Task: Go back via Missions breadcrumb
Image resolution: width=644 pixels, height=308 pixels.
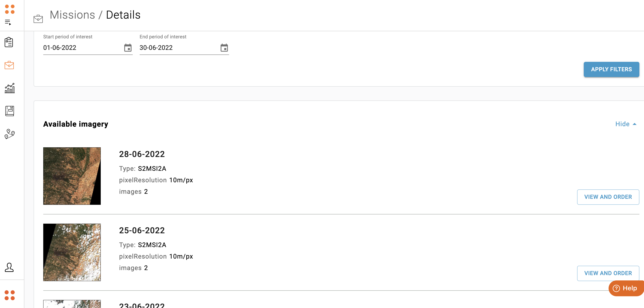Action: pyautogui.click(x=72, y=15)
